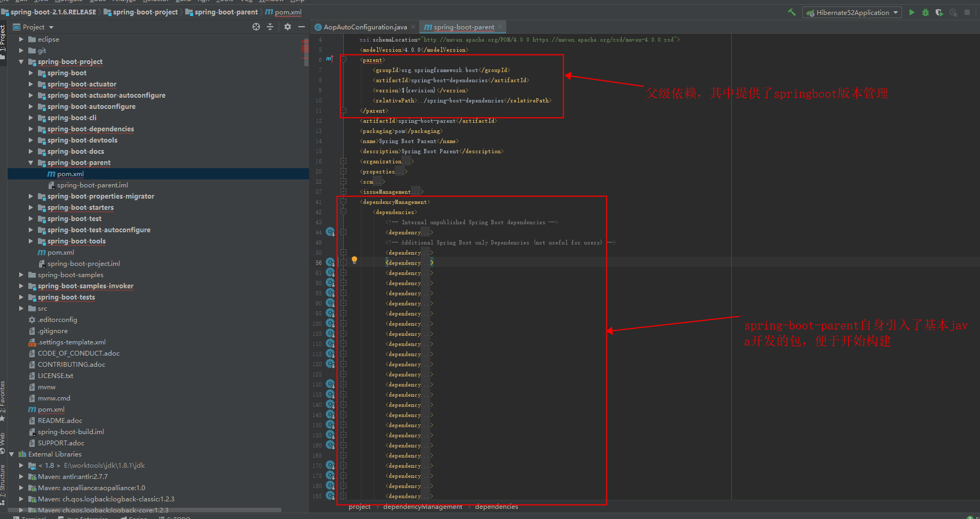Viewport: 980px width, 519px height.
Task: Select the .editorconfig file
Action: coord(57,320)
